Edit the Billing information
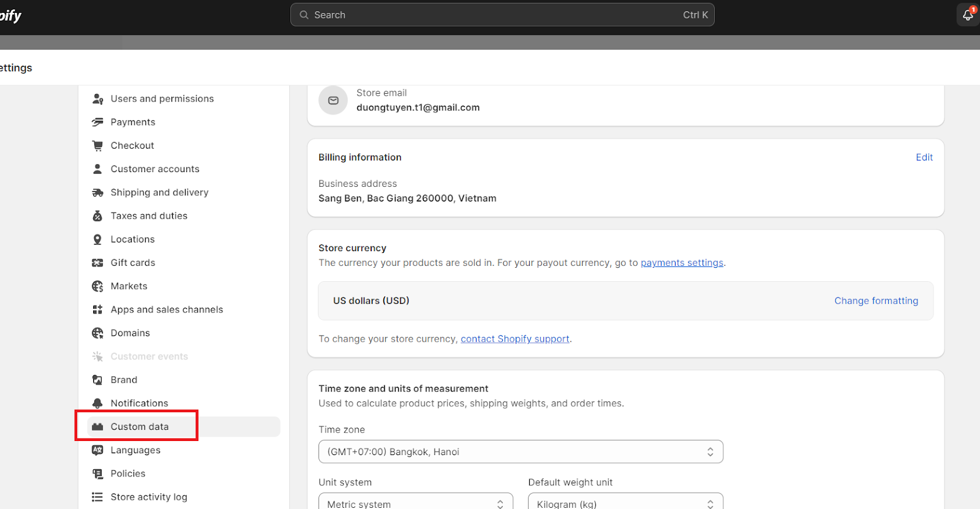 924,157
